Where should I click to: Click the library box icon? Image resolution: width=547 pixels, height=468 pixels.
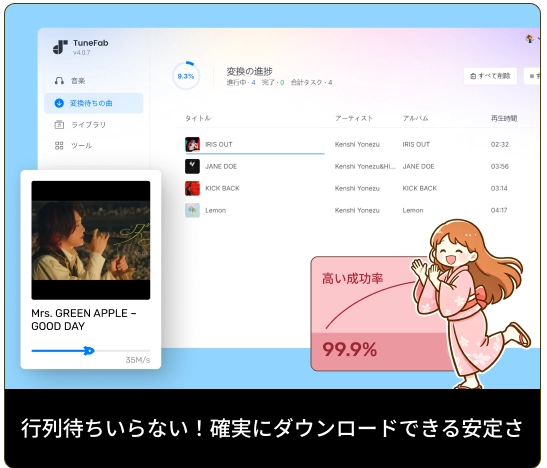coord(59,125)
